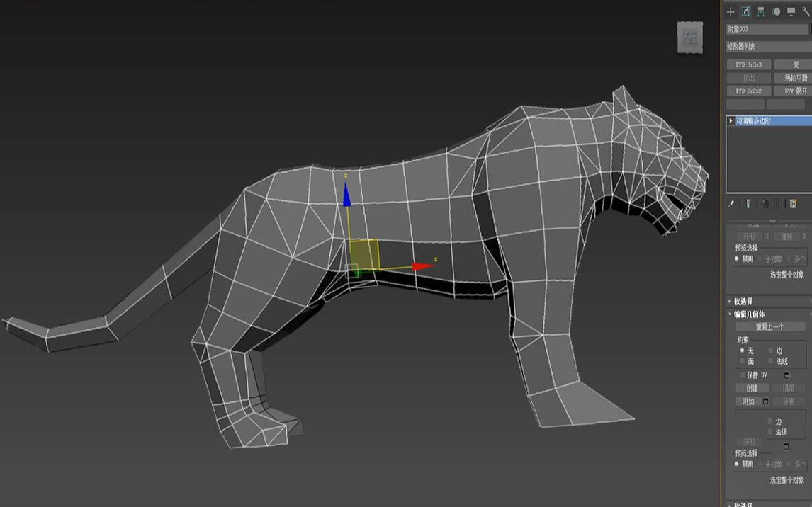The height and width of the screenshot is (507, 812).
Task: Apply the UVW 展开 modifier button
Action: (794, 91)
